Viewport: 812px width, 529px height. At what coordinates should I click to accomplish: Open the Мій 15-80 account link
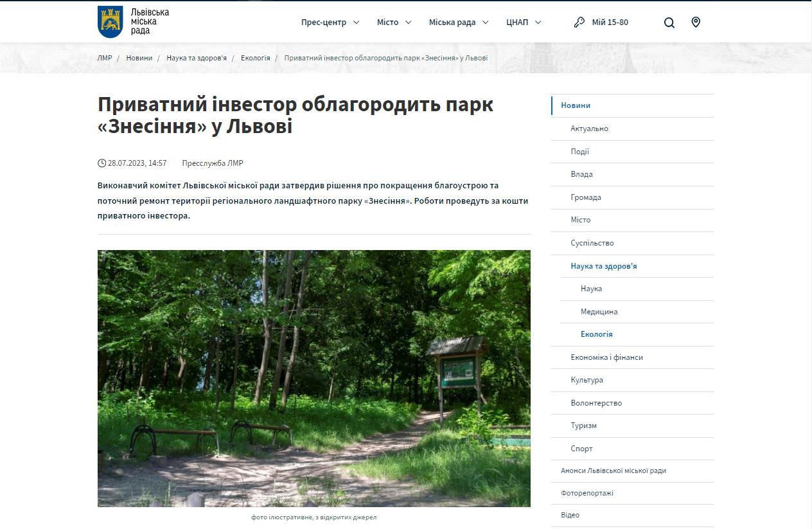[x=610, y=22]
